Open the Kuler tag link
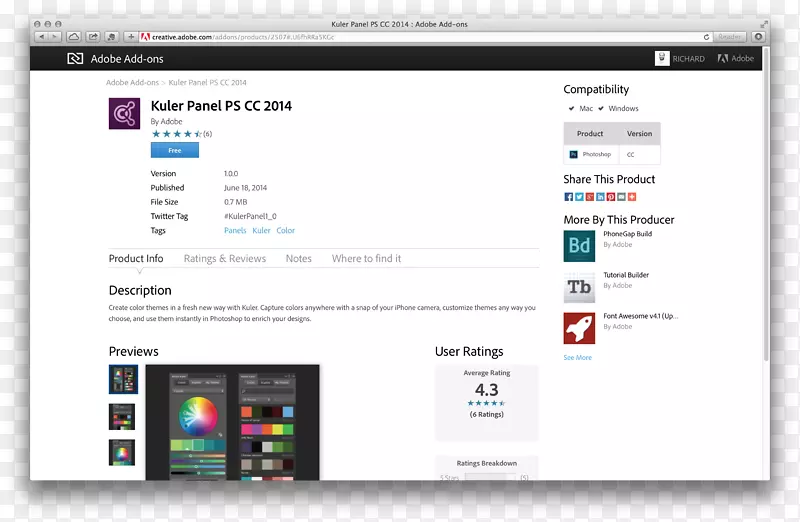Image resolution: width=800 pixels, height=522 pixels. point(261,231)
